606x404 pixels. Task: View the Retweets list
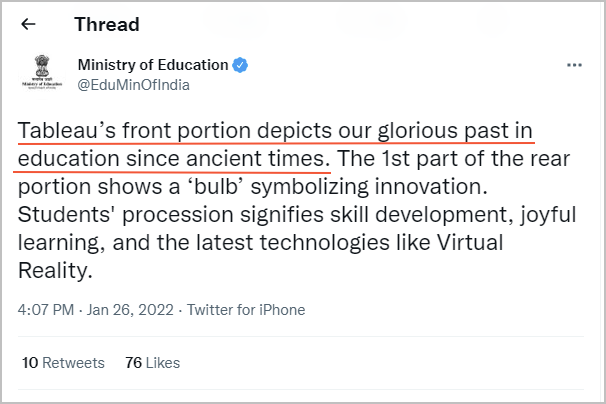click(x=73, y=363)
